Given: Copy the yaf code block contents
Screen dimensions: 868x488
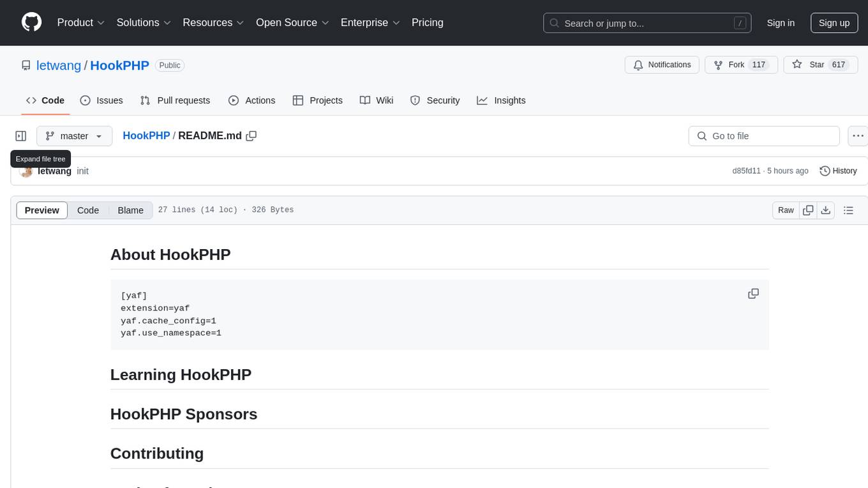Looking at the screenshot, I should click(753, 294).
